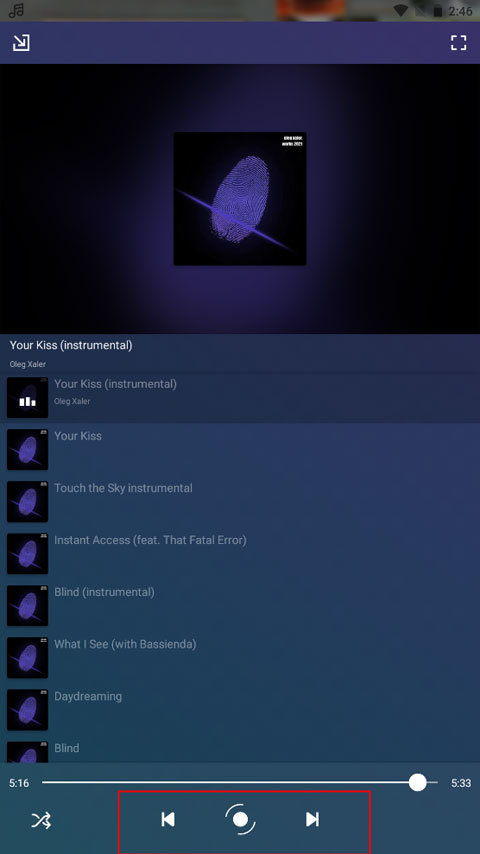The width and height of the screenshot is (480, 854).
Task: Click the thumbnail next to "Daydreaming"
Action: (27, 710)
